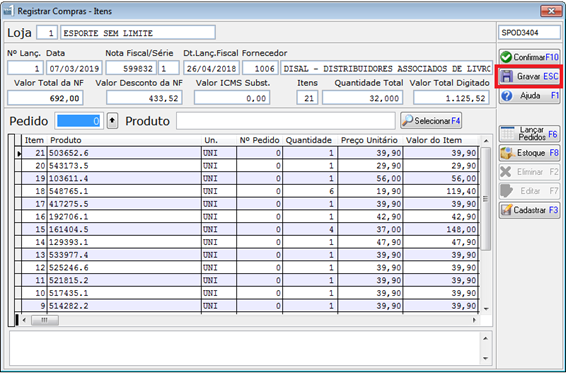
Task: Click the Preço Unitário column header
Action: point(370,140)
